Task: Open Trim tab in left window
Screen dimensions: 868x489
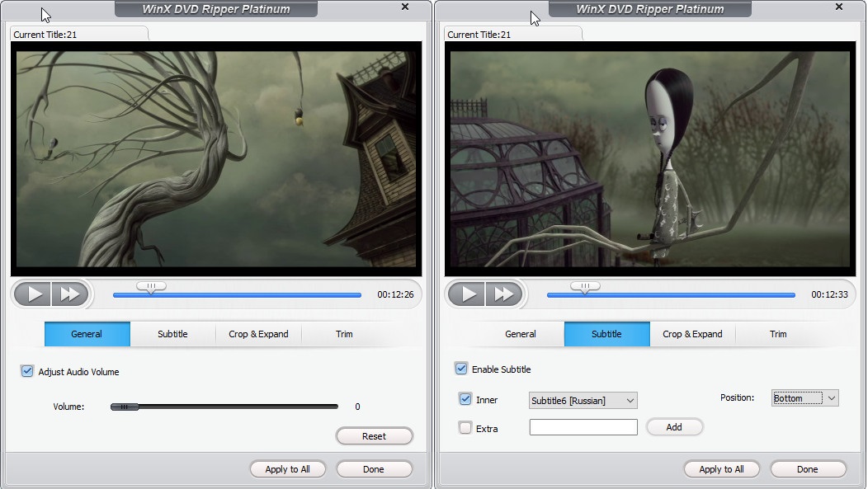Action: pyautogui.click(x=344, y=334)
